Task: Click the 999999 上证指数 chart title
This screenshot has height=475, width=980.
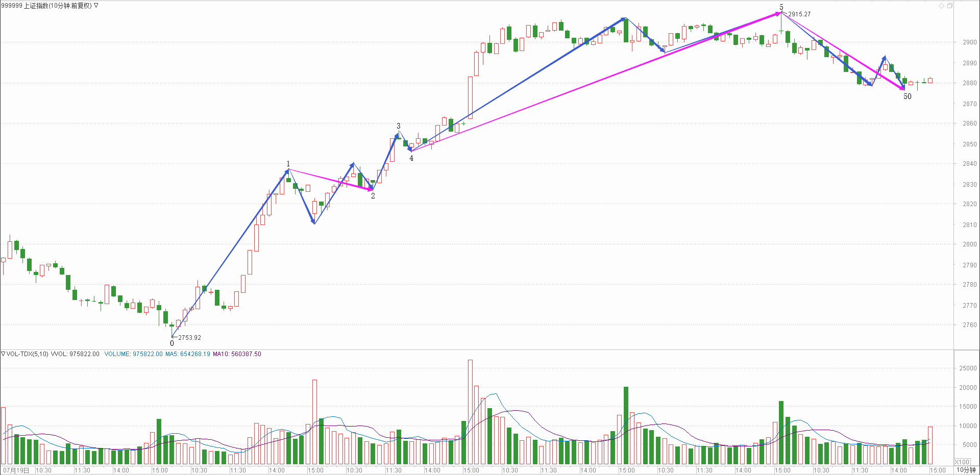Action: (46, 6)
